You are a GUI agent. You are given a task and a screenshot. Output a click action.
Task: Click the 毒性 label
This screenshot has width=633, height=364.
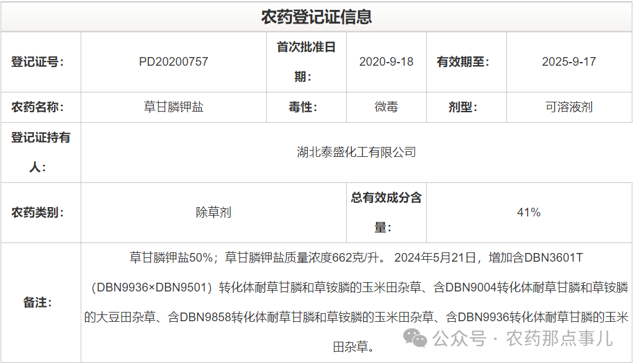pos(303,107)
